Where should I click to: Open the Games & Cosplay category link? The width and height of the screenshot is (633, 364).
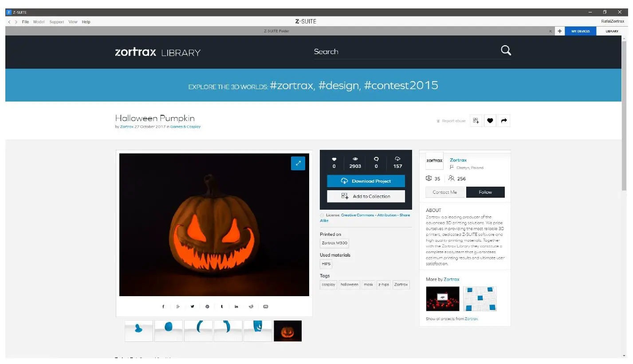click(x=185, y=126)
